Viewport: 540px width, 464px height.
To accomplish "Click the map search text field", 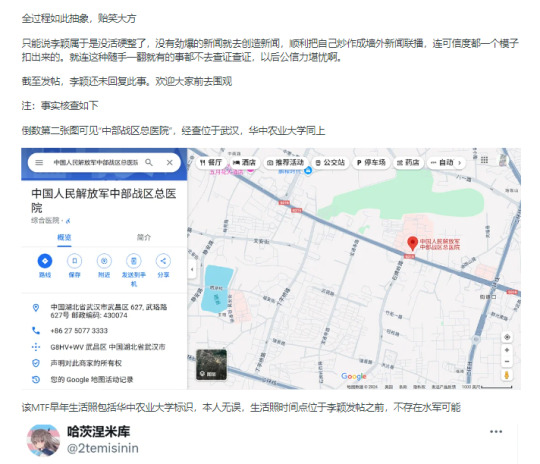I will pyautogui.click(x=96, y=163).
